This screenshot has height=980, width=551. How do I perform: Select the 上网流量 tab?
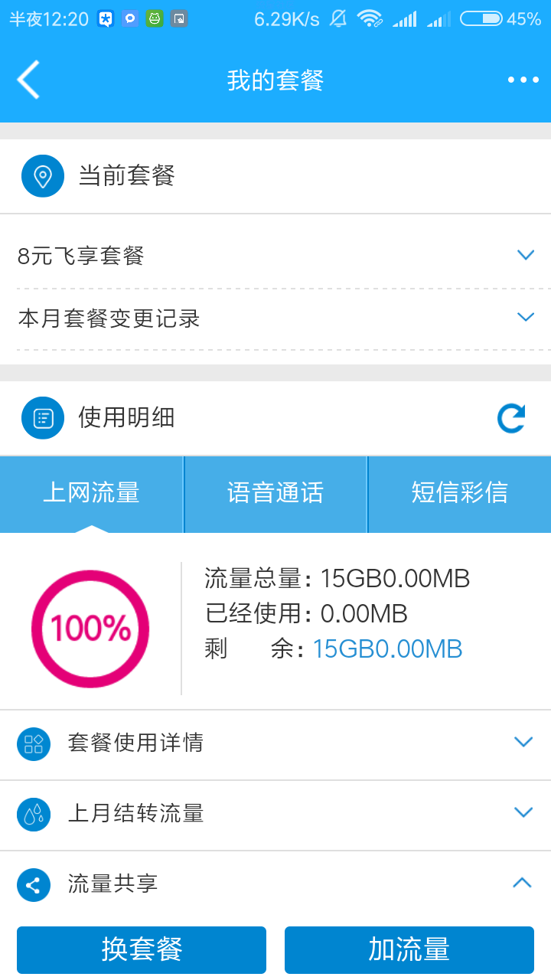coord(92,493)
